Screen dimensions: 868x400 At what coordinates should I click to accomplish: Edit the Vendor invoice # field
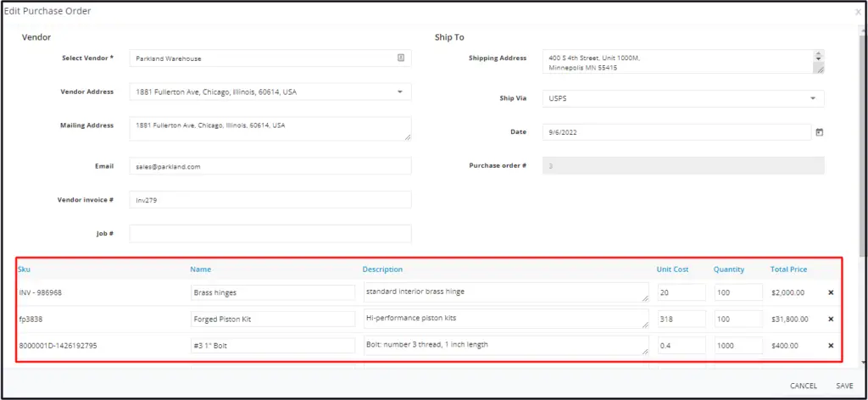tap(270, 200)
